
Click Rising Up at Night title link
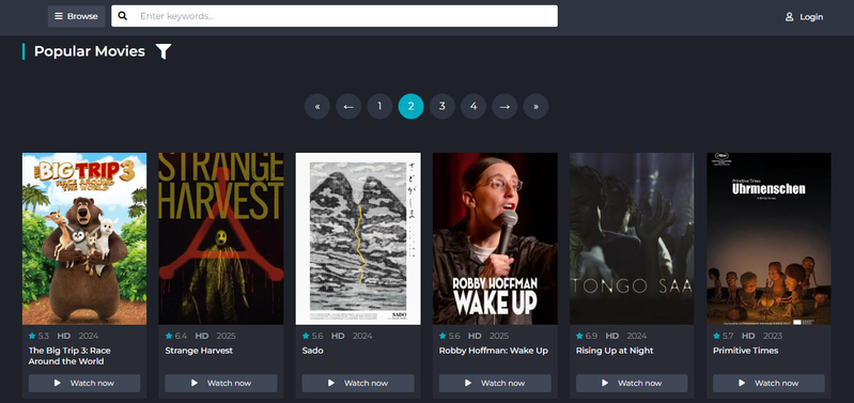[614, 351]
